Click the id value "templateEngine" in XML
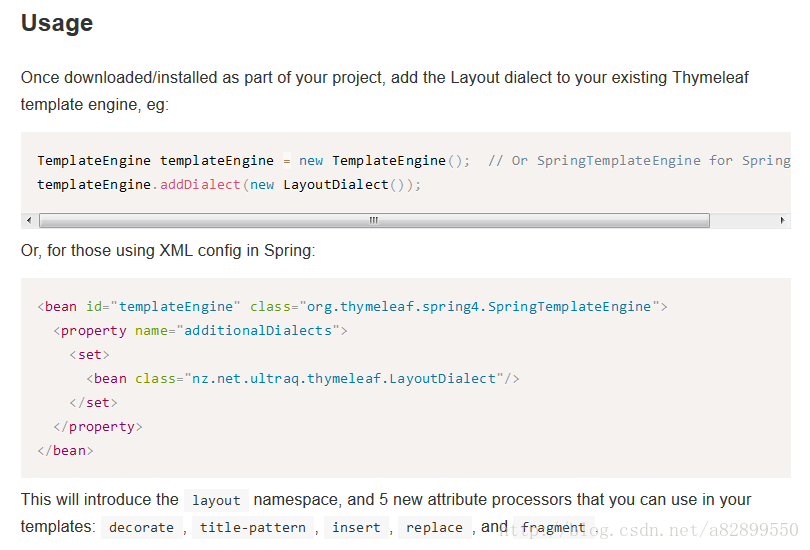Image resolution: width=810 pixels, height=550 pixels. click(176, 307)
